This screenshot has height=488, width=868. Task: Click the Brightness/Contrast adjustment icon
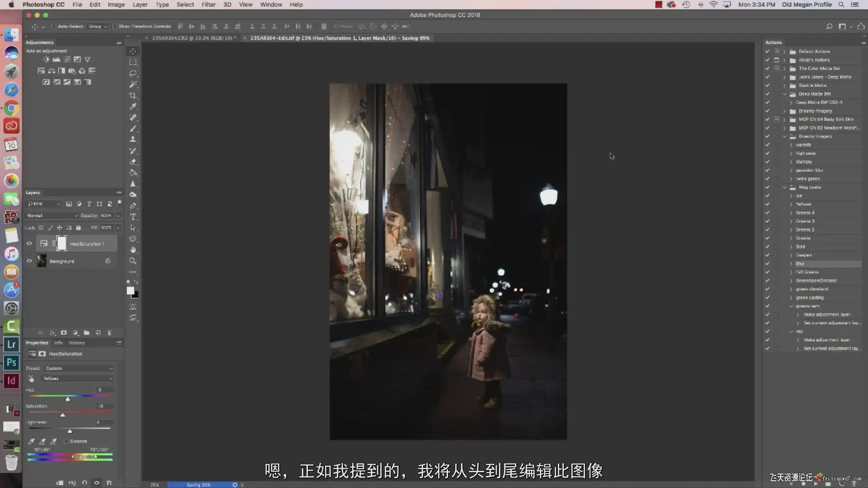(46, 59)
